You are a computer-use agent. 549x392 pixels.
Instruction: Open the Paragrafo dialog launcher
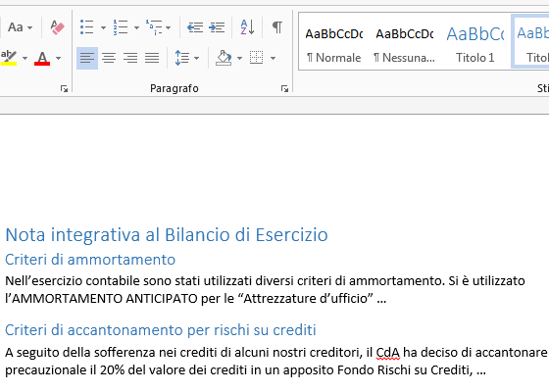(284, 89)
